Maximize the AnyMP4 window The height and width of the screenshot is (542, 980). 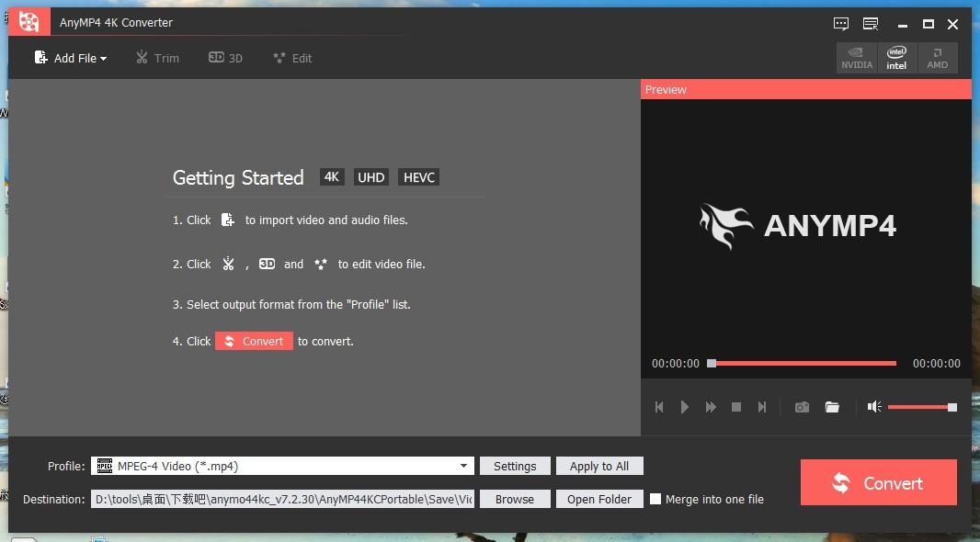(929, 25)
